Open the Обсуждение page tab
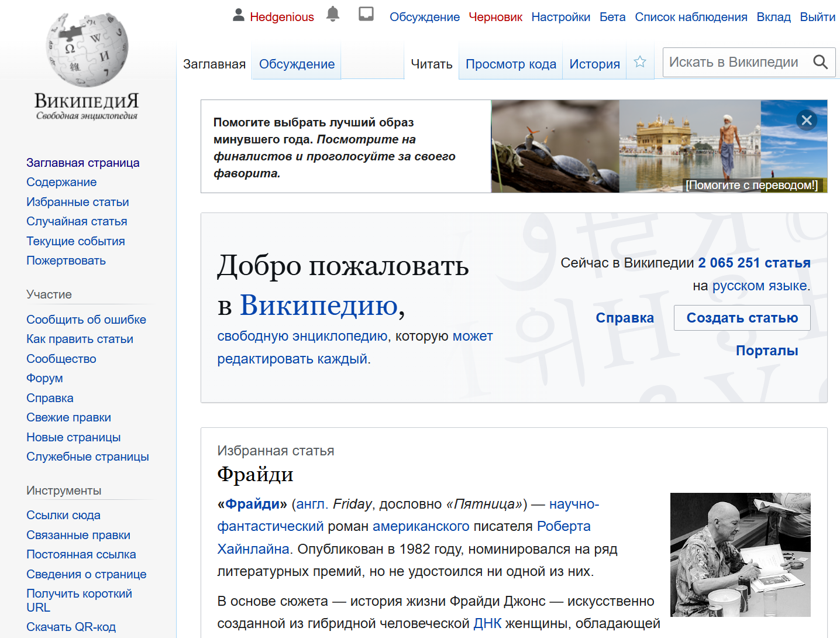This screenshot has height=638, width=840. click(x=297, y=64)
